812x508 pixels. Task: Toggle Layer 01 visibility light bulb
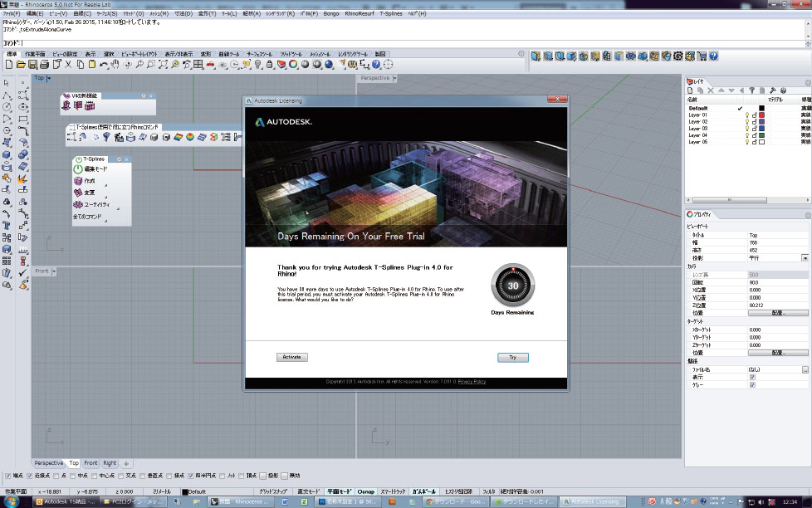[746, 115]
